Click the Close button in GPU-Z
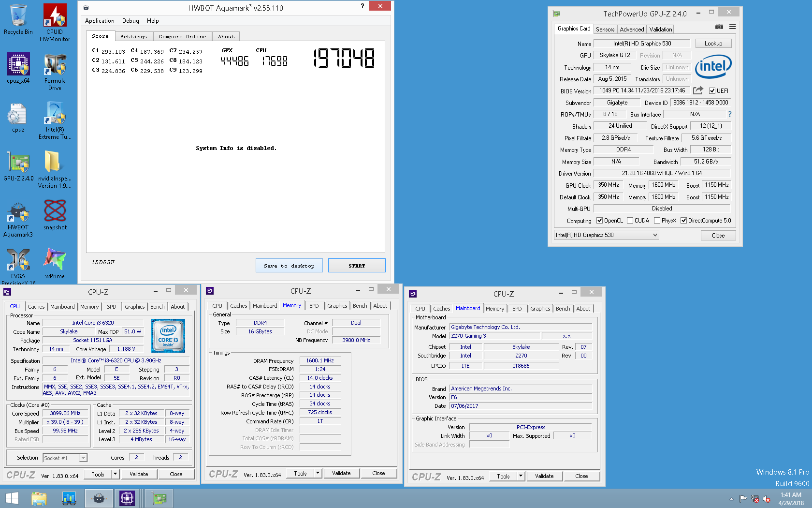Viewport: 812px width, 508px height. pyautogui.click(x=718, y=236)
